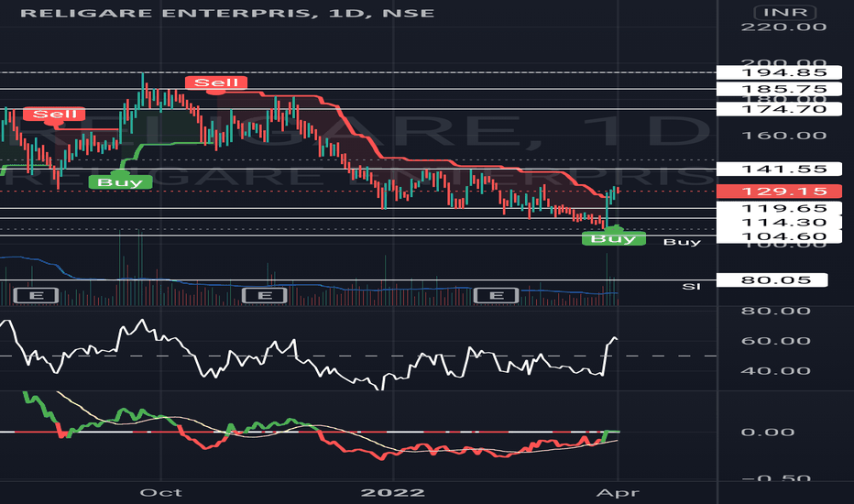Screen dimensions: 854x504
Task: Open the middle earnings E marker
Action: (x=265, y=295)
